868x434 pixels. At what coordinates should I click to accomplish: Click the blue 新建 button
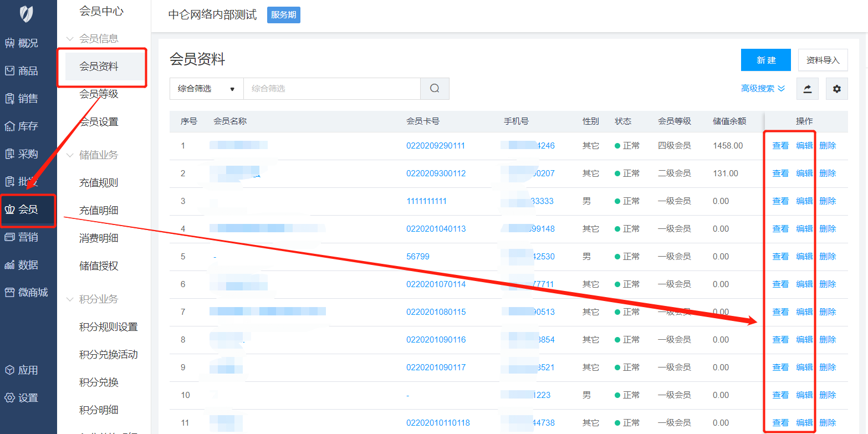765,60
